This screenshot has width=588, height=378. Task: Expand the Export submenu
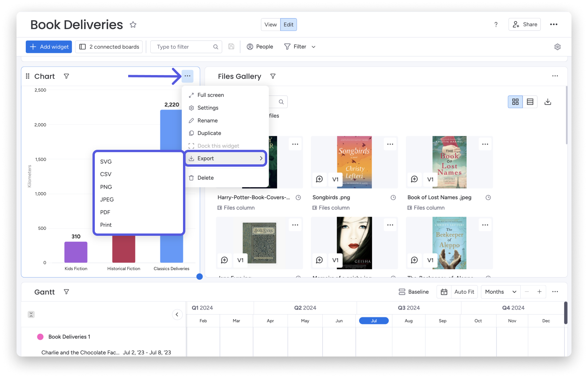[226, 159]
